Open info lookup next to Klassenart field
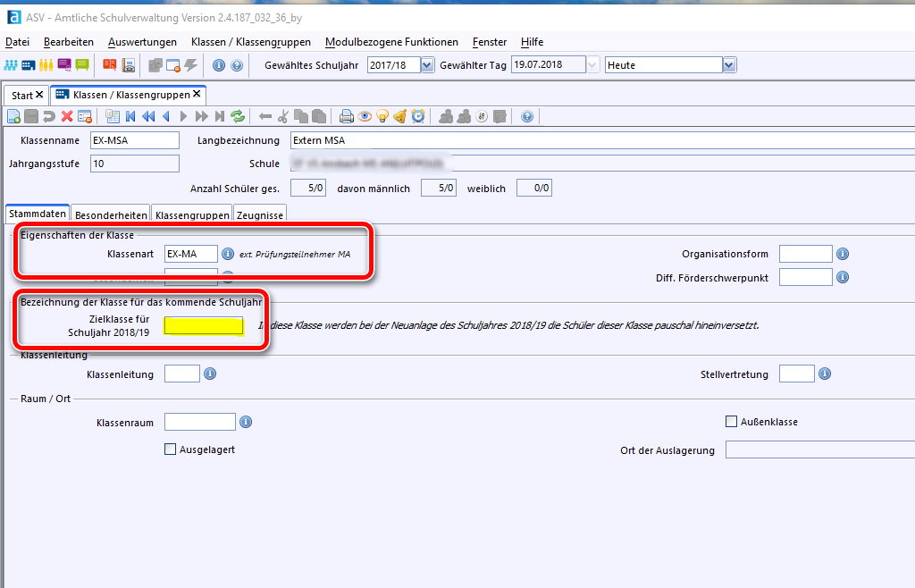The image size is (915, 588). coord(228,254)
